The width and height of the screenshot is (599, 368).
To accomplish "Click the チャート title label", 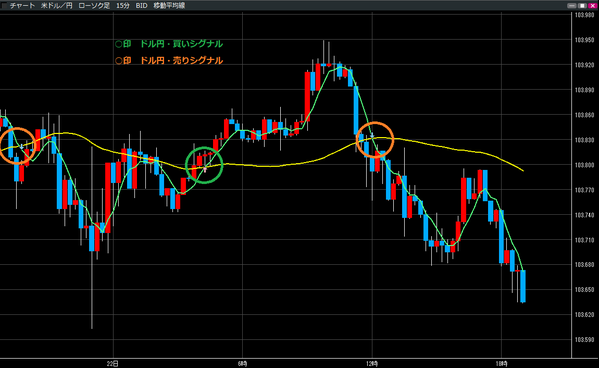I will pos(22,6).
